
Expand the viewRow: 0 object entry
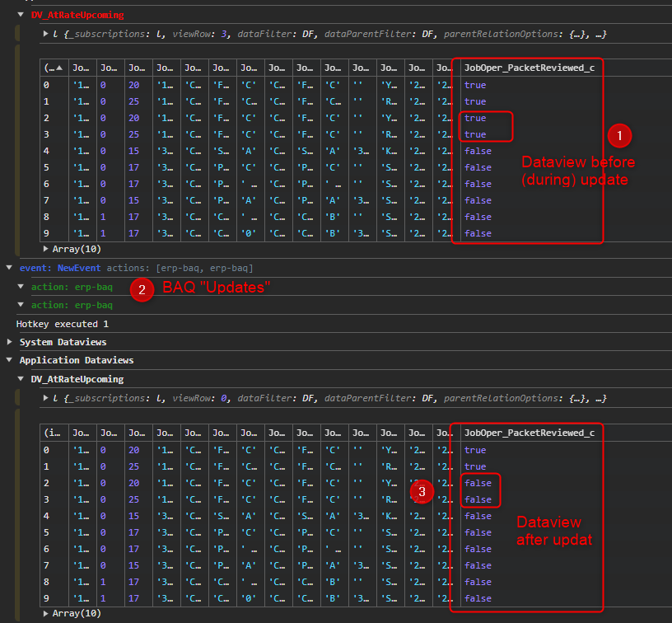coord(45,398)
